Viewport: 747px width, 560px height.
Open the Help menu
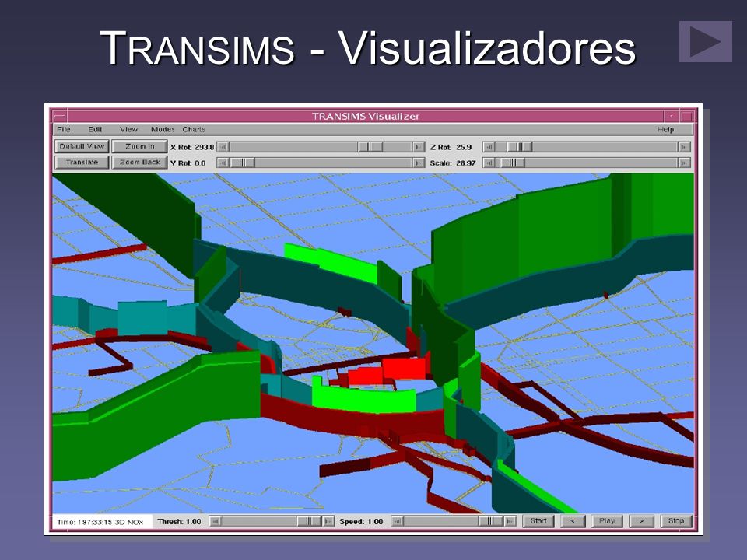click(665, 130)
